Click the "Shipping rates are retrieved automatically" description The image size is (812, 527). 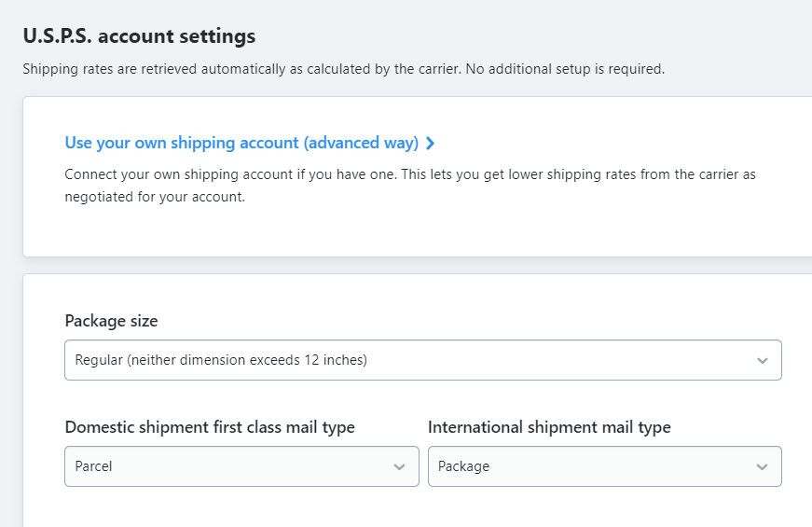click(x=343, y=69)
